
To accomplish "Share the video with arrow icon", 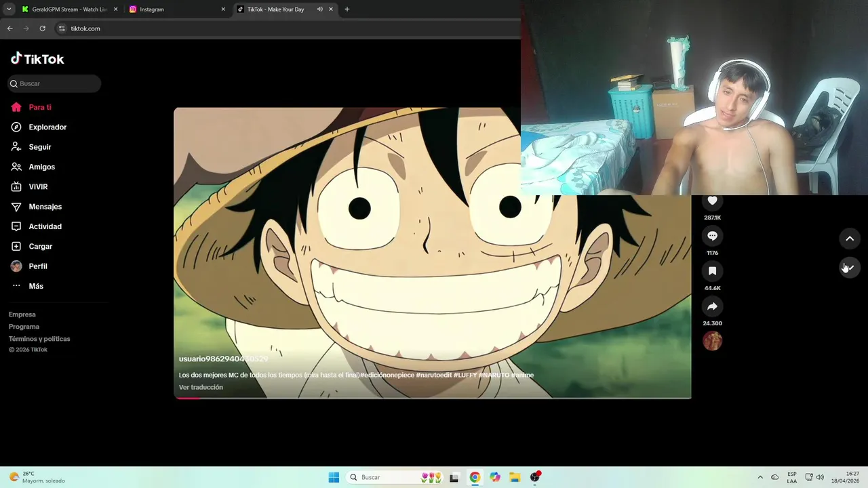I will [x=712, y=306].
